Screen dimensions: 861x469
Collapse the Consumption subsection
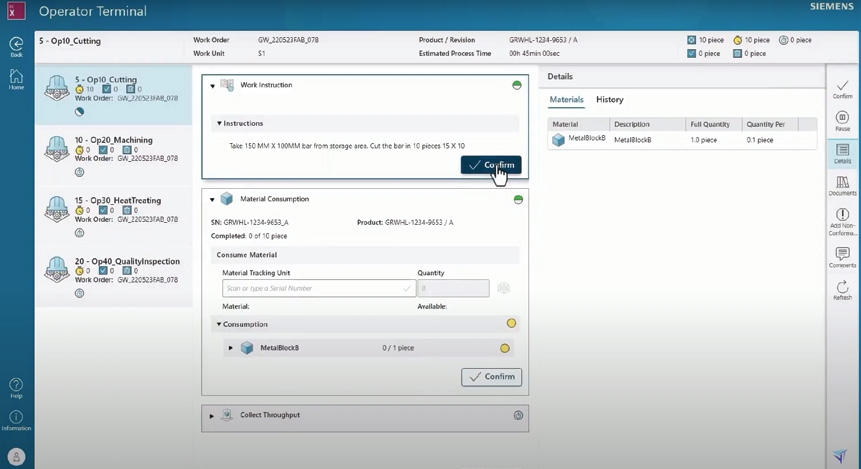point(219,325)
